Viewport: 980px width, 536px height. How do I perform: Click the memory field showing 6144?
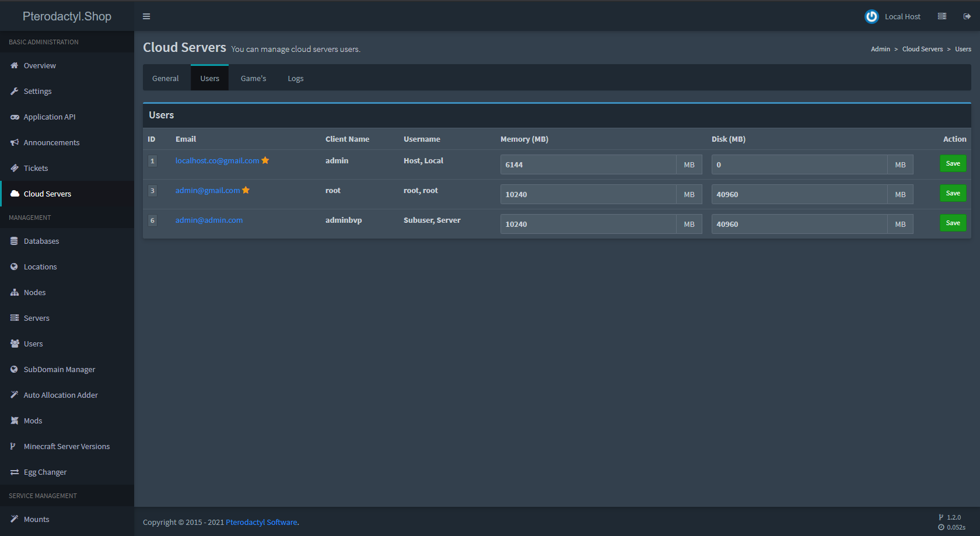[588, 164]
